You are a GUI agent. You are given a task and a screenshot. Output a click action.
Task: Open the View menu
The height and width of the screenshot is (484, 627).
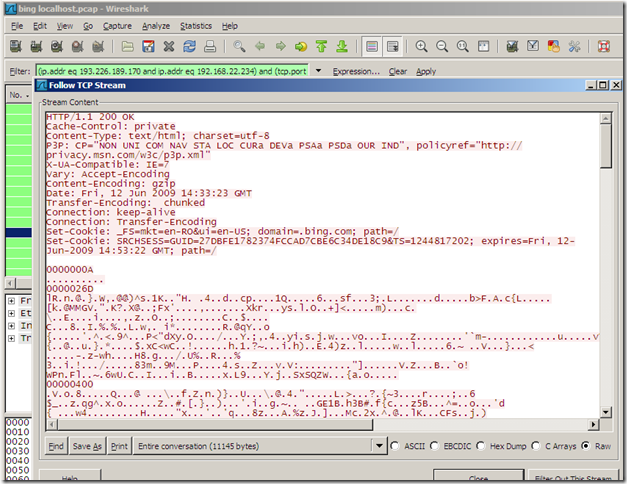[x=64, y=26]
